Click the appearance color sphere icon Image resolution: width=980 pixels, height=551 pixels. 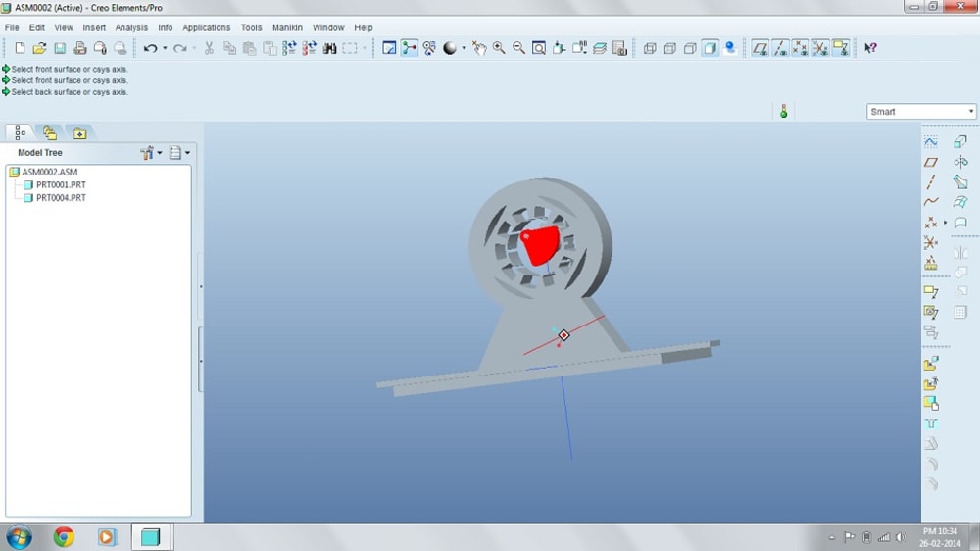click(x=450, y=48)
